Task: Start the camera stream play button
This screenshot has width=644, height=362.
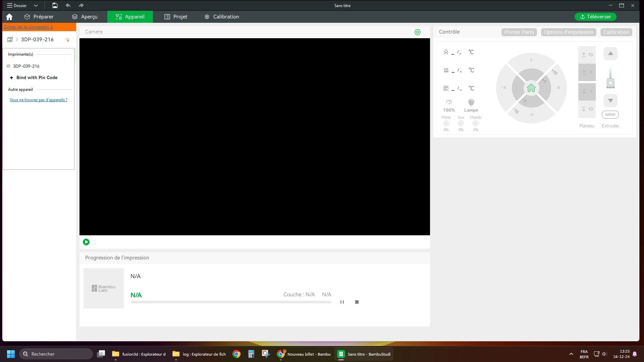Action: tap(86, 242)
